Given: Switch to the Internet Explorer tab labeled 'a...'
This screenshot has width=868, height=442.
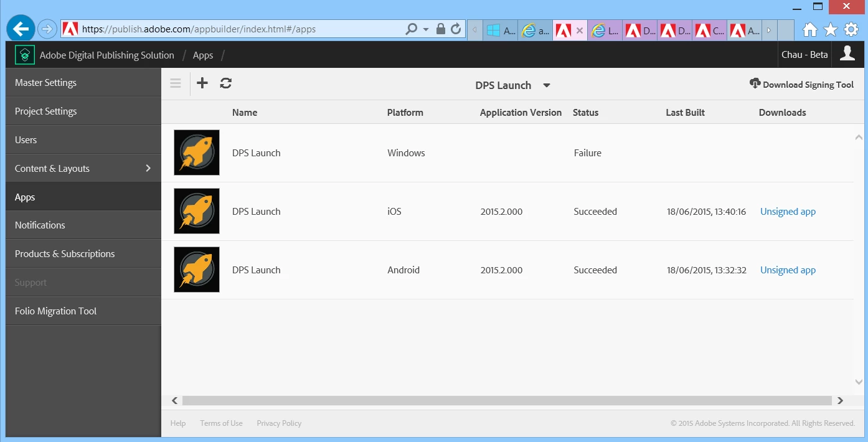Looking at the screenshot, I should (535, 30).
